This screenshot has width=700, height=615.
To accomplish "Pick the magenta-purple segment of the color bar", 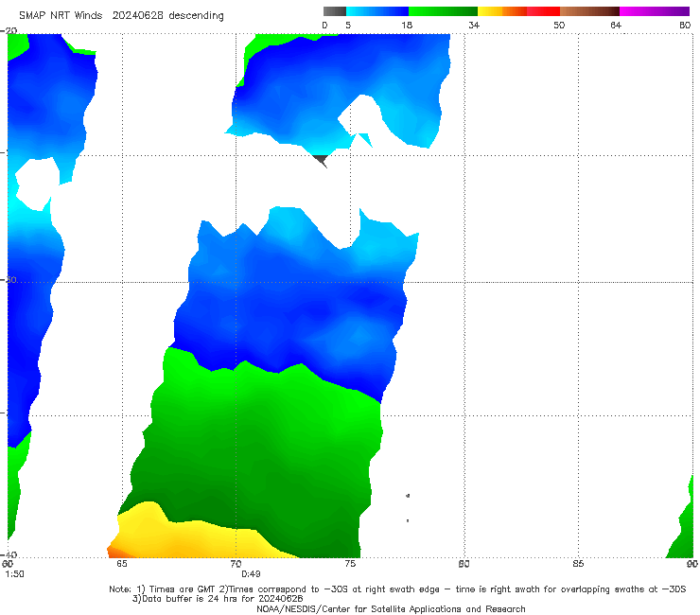I will [x=654, y=11].
